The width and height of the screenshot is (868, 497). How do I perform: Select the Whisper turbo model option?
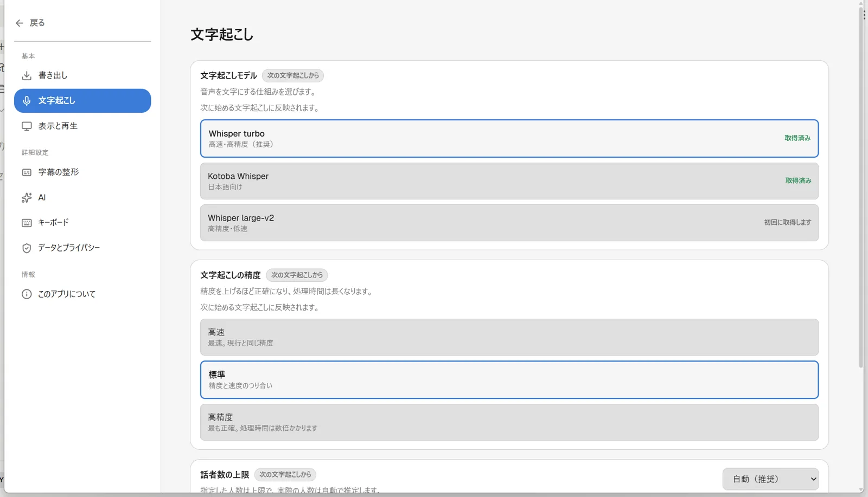point(509,138)
